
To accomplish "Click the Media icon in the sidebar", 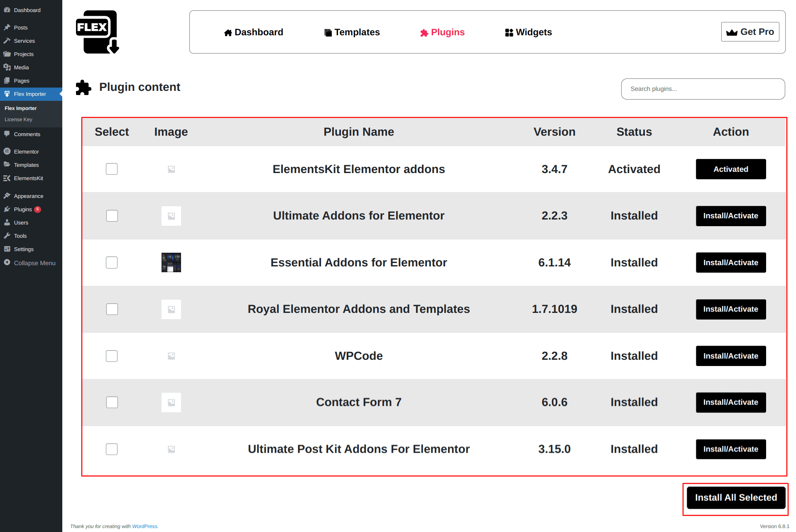I will click(7, 67).
